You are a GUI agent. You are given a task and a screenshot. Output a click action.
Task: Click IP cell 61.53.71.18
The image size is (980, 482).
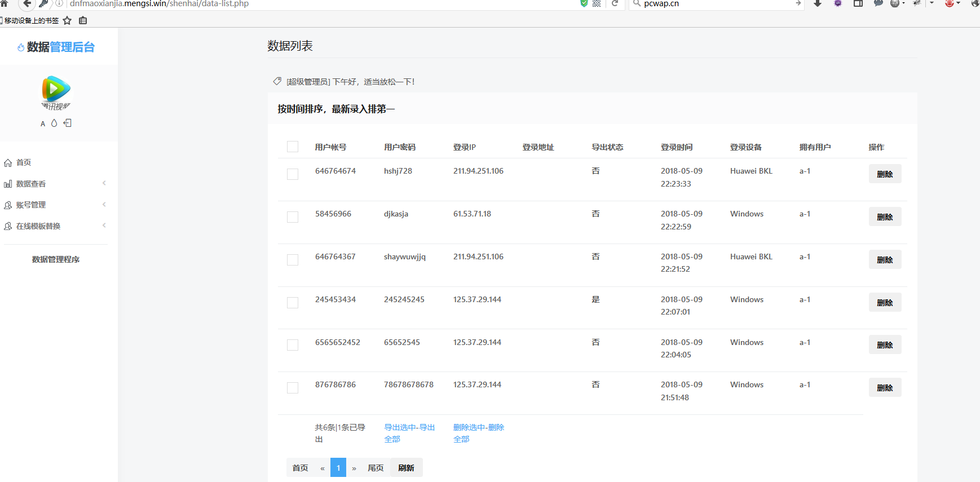pyautogui.click(x=472, y=214)
